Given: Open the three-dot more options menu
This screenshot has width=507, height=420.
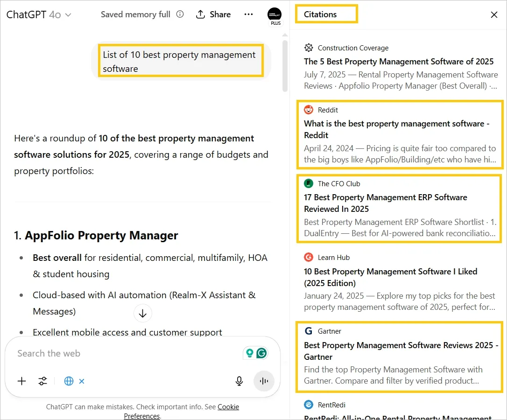Looking at the screenshot, I should [x=248, y=14].
